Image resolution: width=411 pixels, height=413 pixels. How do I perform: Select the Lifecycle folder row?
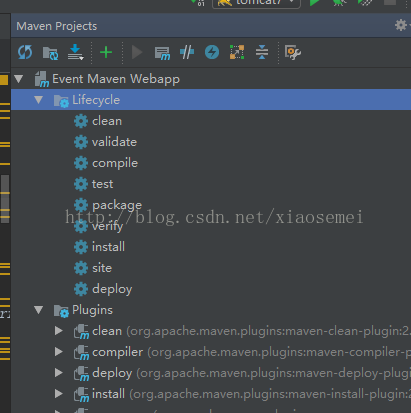click(211, 100)
